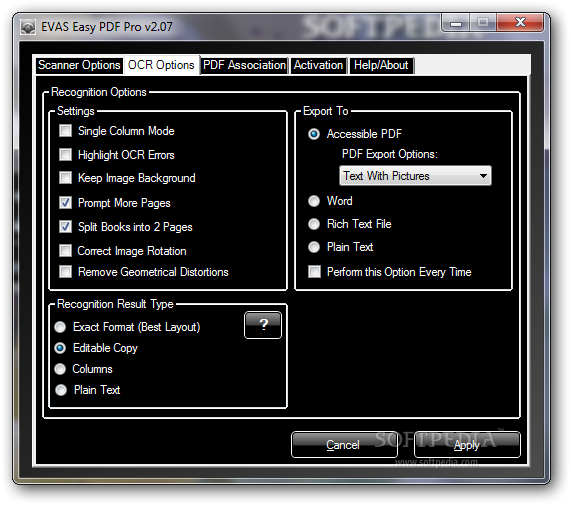Open the PDF Association tab
571x505 pixels.
point(244,66)
